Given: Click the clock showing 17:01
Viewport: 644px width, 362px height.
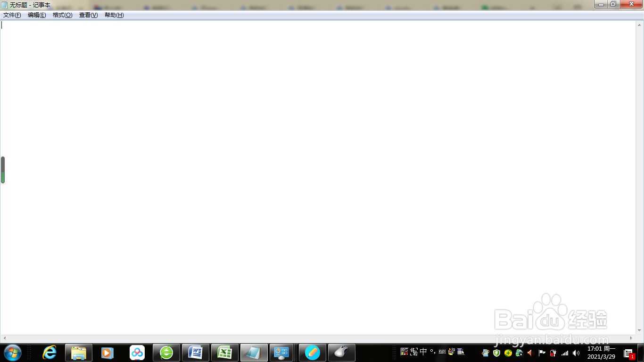Looking at the screenshot, I should click(601, 353).
